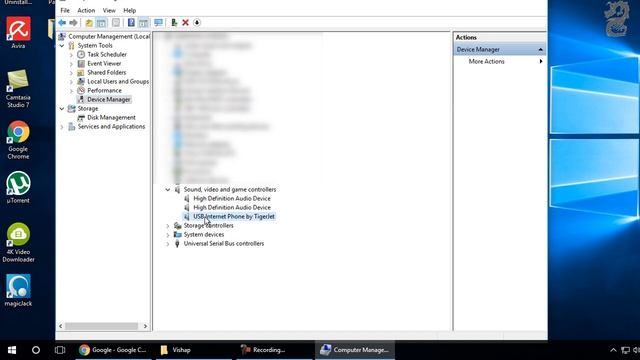Click the Cortana circle icon on taskbar

[36, 350]
